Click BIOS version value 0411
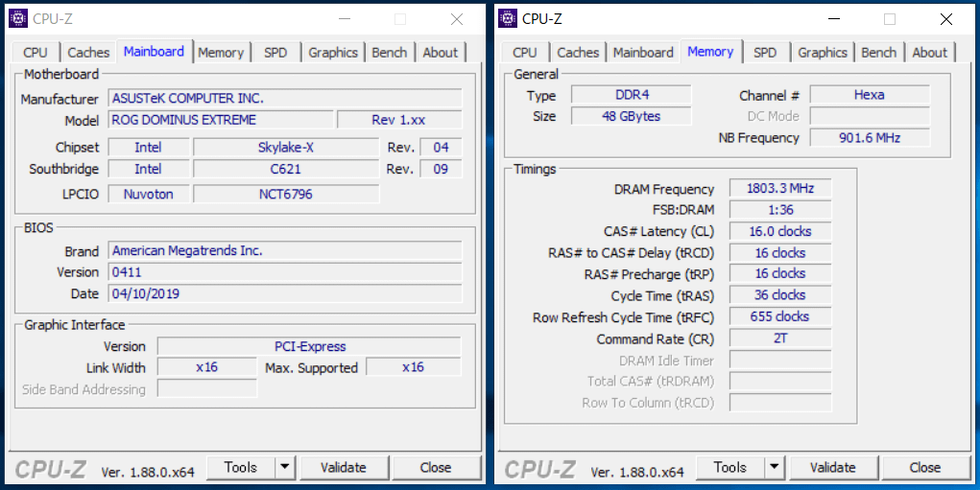980x490 pixels. [x=285, y=272]
